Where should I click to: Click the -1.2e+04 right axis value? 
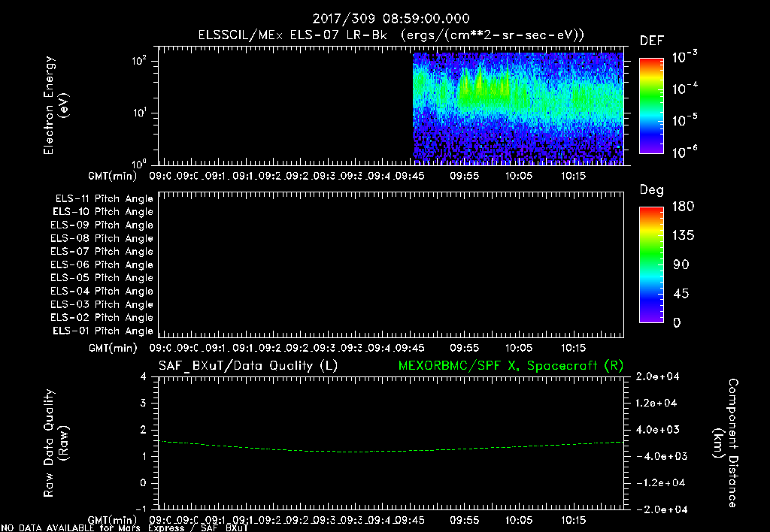660,483
